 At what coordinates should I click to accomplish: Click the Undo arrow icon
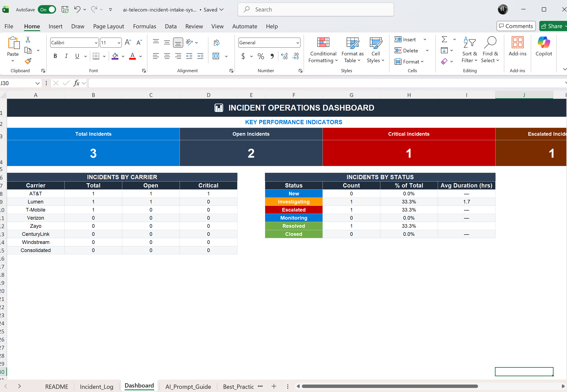click(77, 10)
